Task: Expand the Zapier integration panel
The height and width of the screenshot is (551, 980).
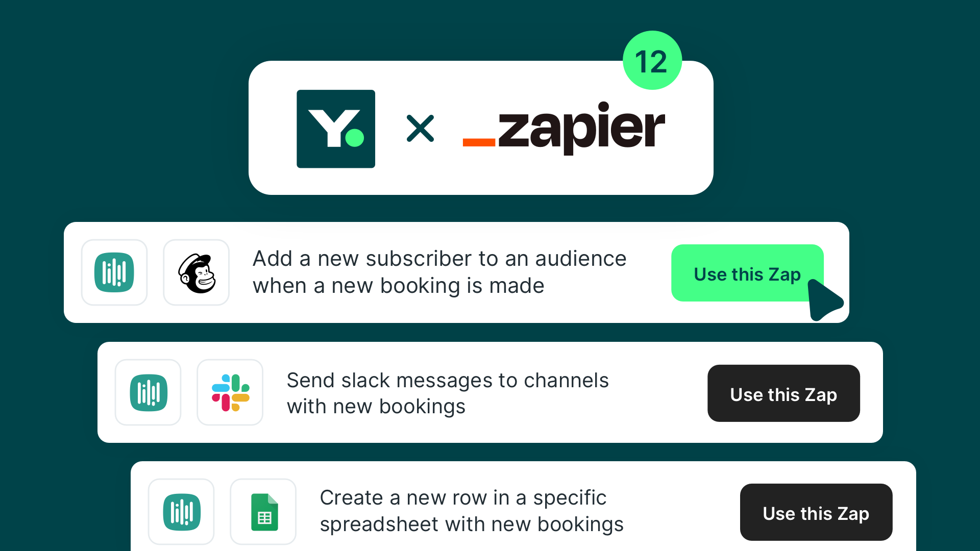Action: (480, 128)
